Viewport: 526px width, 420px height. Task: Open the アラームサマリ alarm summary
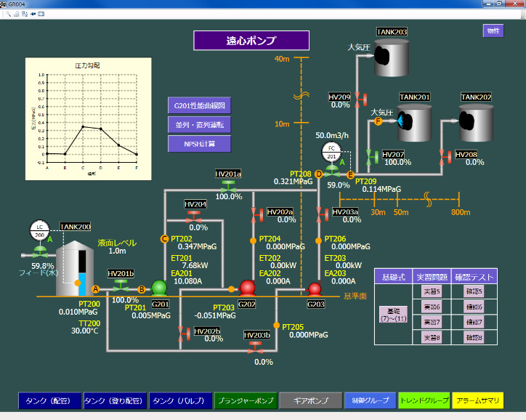(477, 400)
